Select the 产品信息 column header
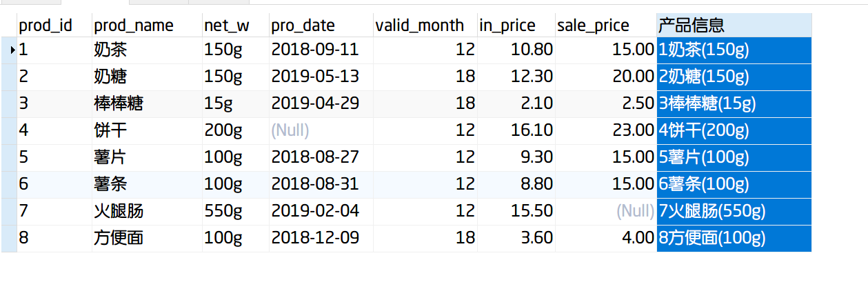Image resolution: width=868 pixels, height=300 pixels. click(734, 26)
